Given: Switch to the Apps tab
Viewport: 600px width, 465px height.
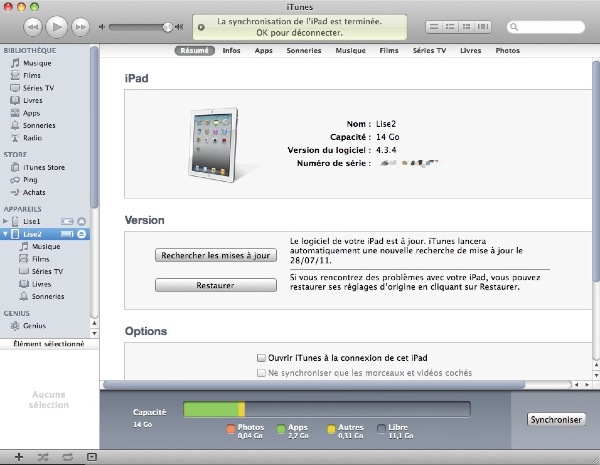Looking at the screenshot, I should (263, 50).
